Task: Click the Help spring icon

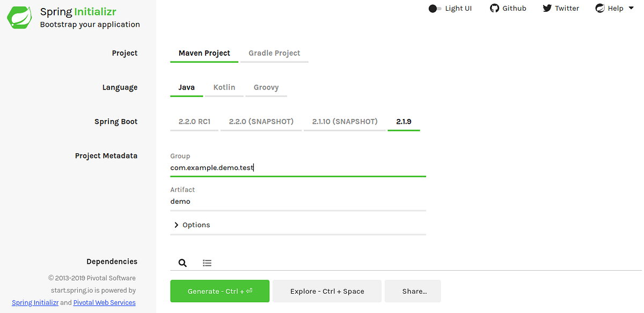Action: click(599, 8)
